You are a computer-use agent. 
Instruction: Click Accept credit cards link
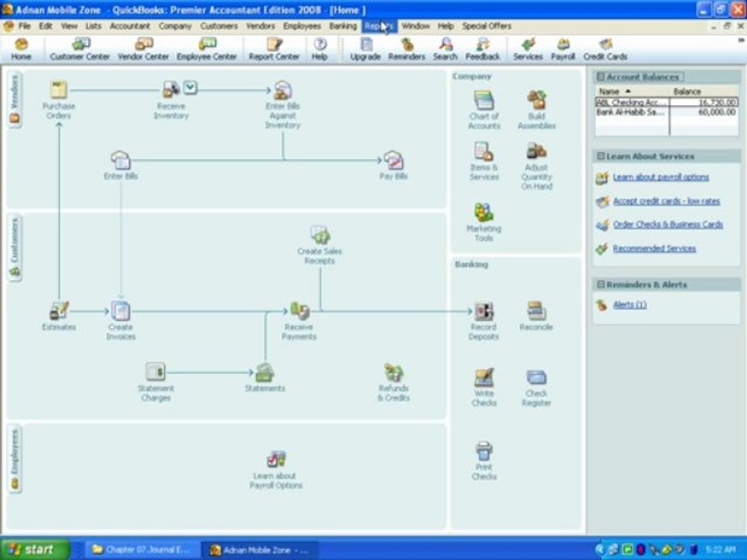coord(666,201)
